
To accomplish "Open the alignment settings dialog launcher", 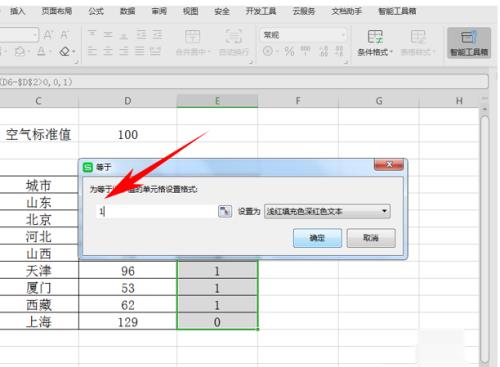I will pos(251,62).
